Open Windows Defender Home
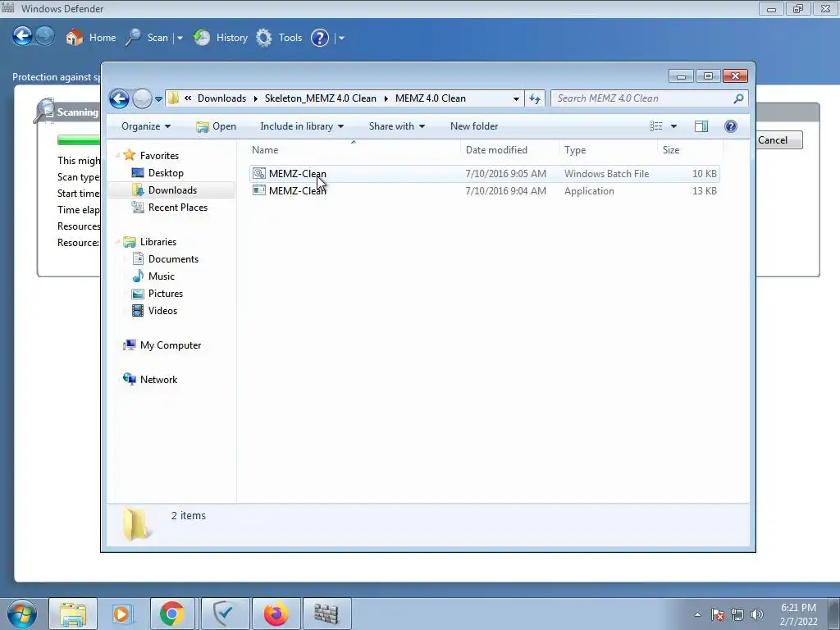840x630 pixels. [90, 38]
